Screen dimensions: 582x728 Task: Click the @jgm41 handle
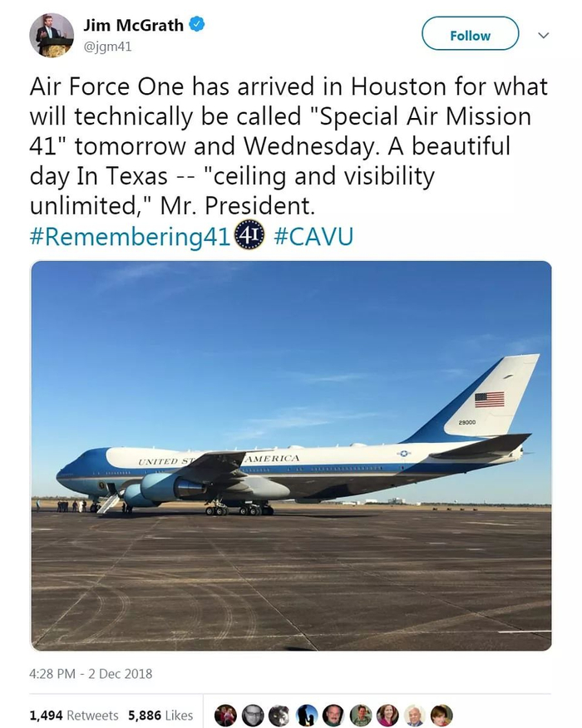pos(107,47)
